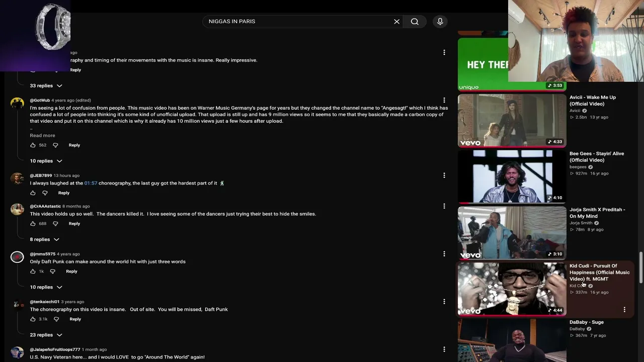Expand the 8 replies thread
The image size is (644, 362).
click(x=44, y=240)
